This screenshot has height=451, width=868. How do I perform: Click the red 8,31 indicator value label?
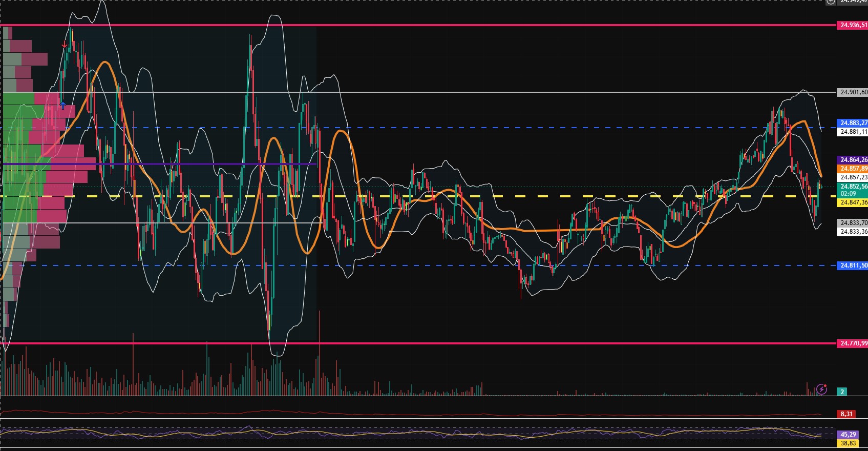pos(846,414)
